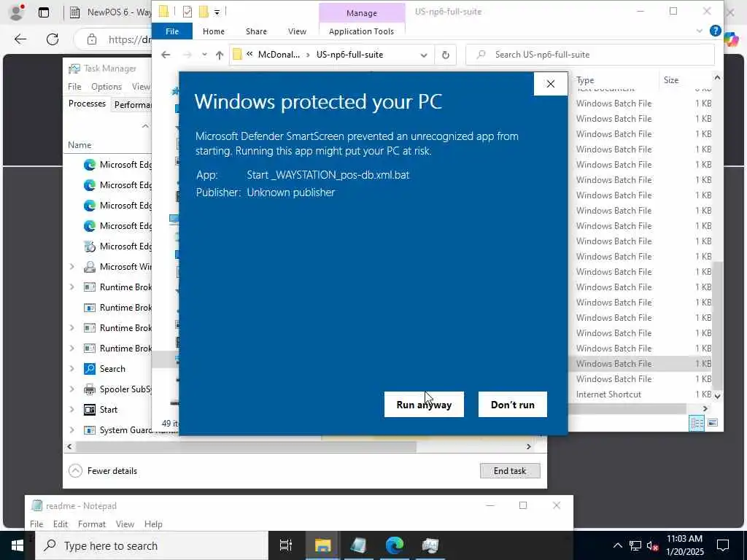This screenshot has width=747, height=560.
Task: Open Notepad Format menu
Action: 91,524
